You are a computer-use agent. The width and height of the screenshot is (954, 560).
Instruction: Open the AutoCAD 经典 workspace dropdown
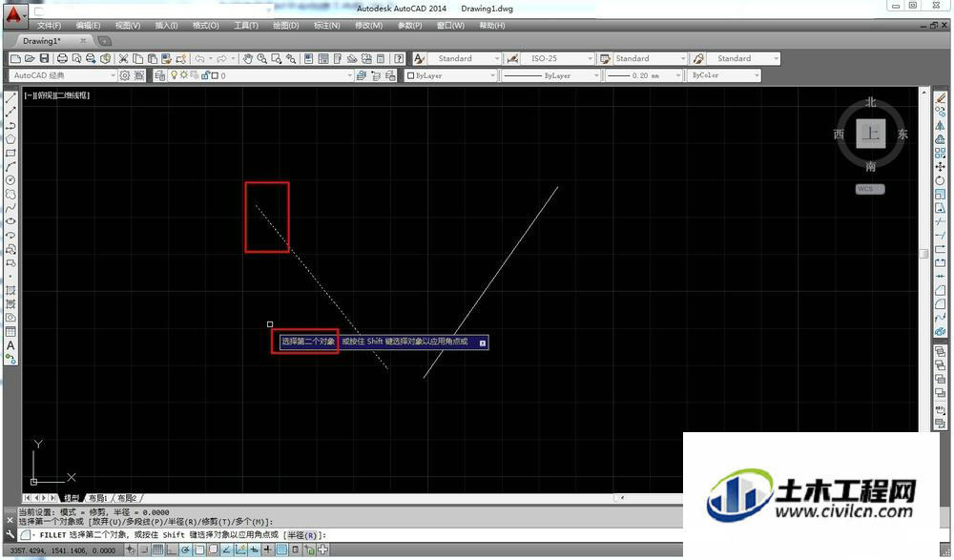(x=62, y=75)
